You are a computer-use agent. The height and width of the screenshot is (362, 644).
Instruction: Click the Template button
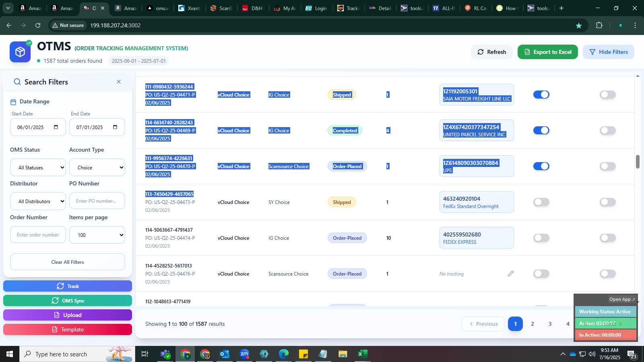coord(68,329)
